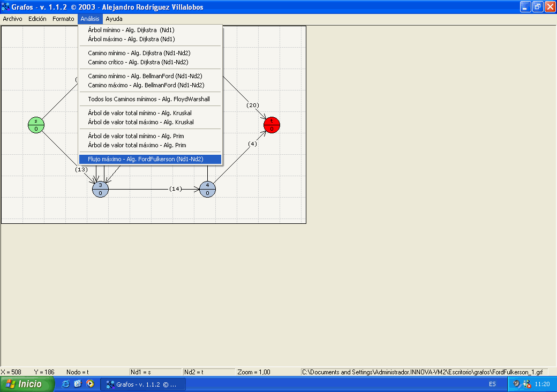Select Camino crítico Dijkstra option
Viewport: 557px width, 392px height.
tap(138, 62)
